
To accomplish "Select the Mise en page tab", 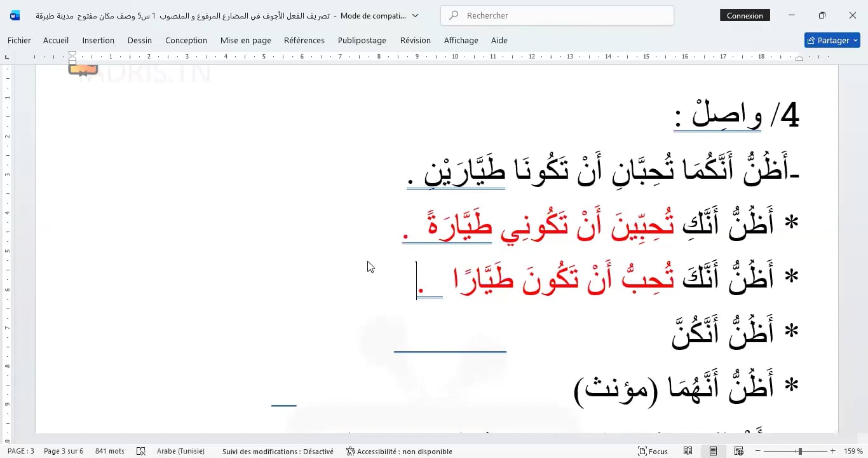I will [246, 40].
